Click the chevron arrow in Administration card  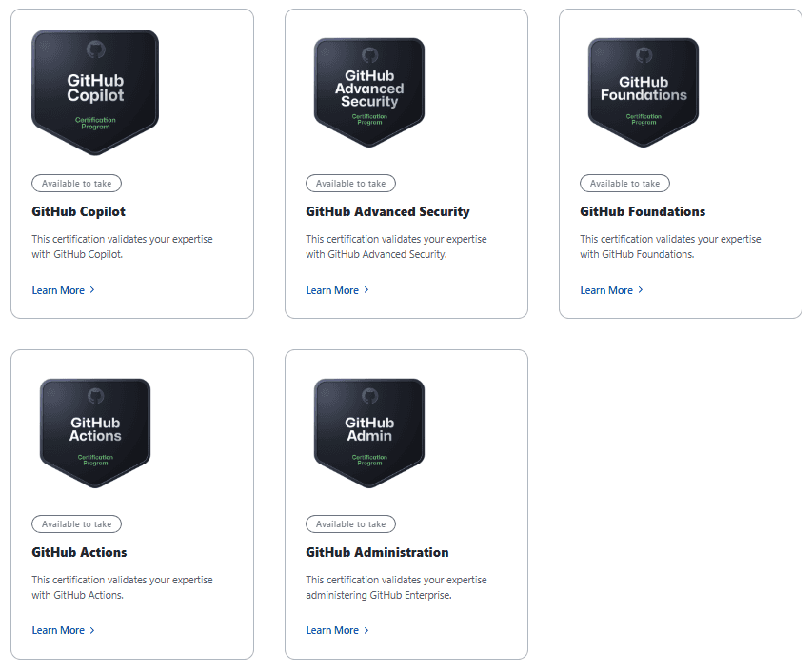[366, 630]
